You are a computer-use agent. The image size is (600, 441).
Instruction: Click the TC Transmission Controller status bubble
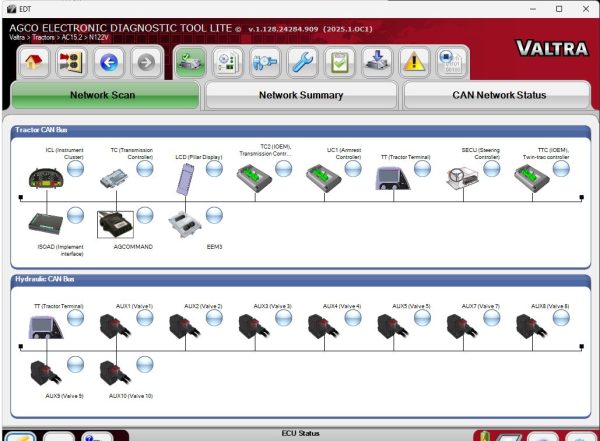click(x=145, y=168)
